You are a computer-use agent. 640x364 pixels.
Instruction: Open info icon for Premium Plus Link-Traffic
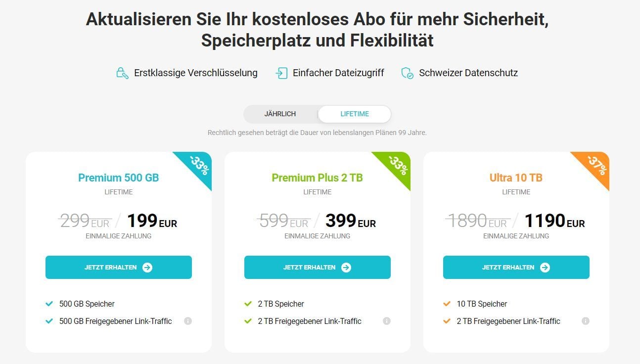point(387,321)
